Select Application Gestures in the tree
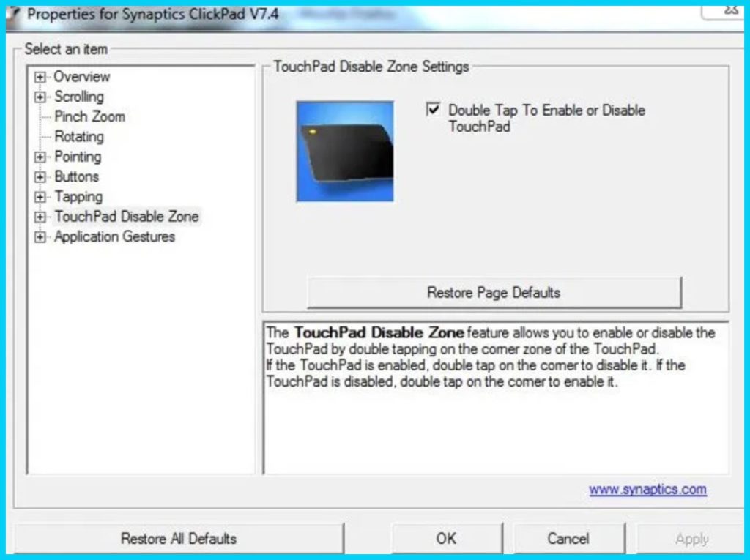The height and width of the screenshot is (560, 750). click(x=115, y=236)
